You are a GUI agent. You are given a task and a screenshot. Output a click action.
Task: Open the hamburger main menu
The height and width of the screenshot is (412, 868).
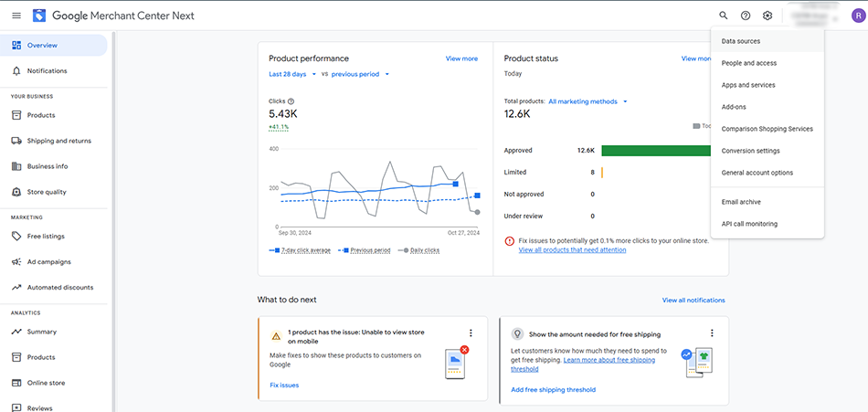(16, 16)
